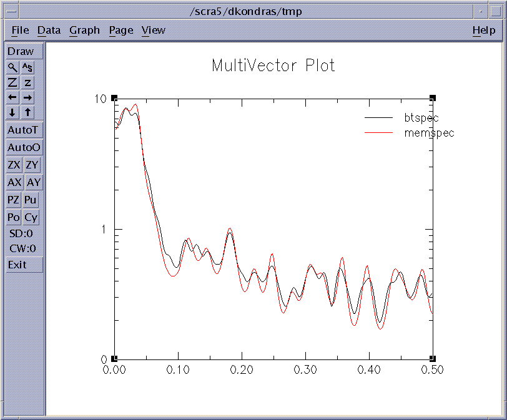
Task: Click the red memspec legend line
Action: (x=378, y=133)
